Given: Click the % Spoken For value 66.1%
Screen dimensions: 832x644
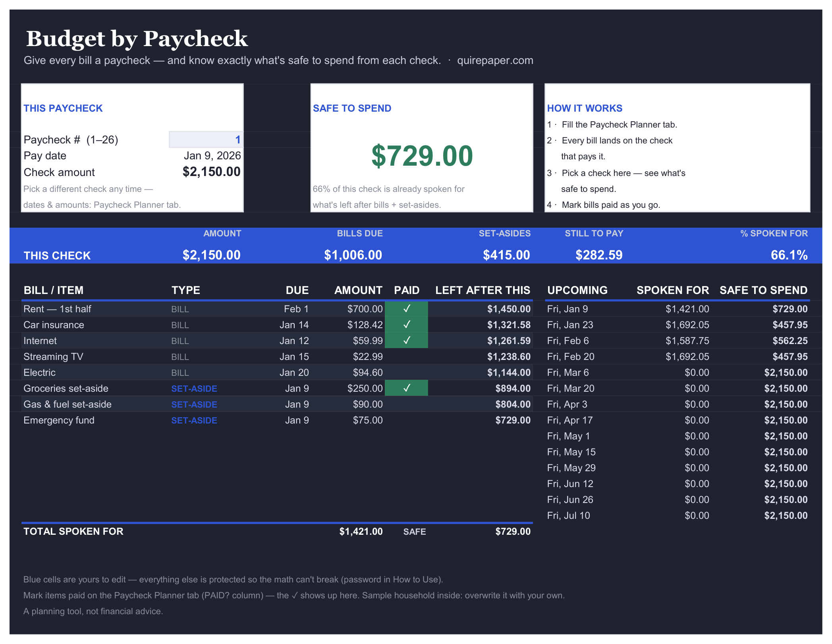Looking at the screenshot, I should [789, 255].
